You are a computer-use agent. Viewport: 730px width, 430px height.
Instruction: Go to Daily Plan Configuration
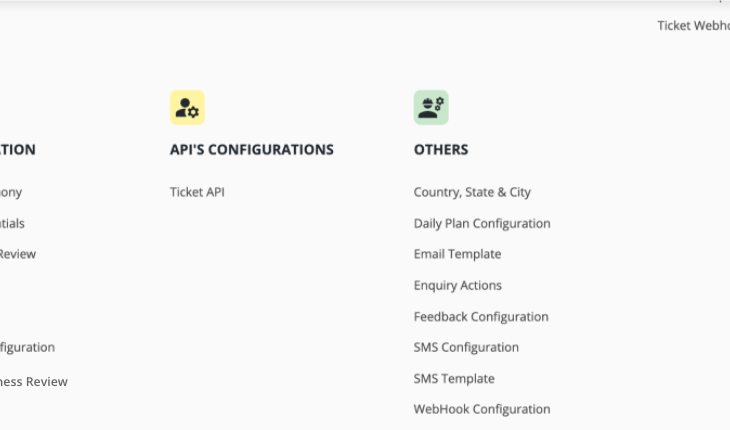(x=482, y=223)
